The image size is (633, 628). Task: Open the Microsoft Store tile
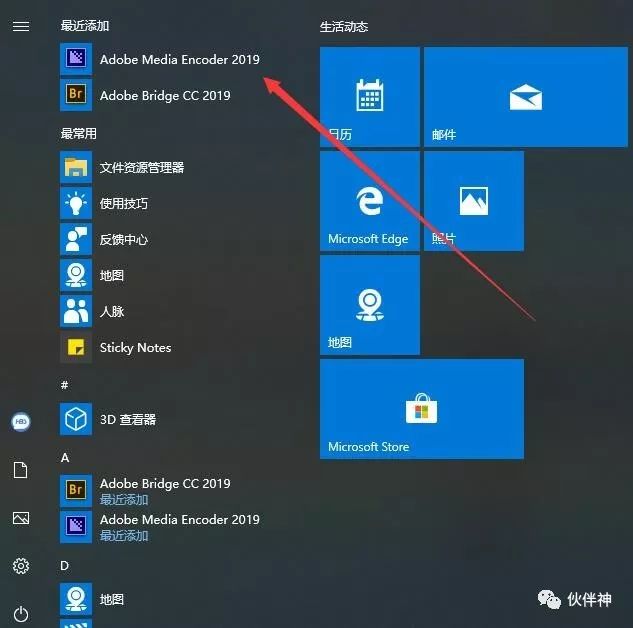pos(422,409)
